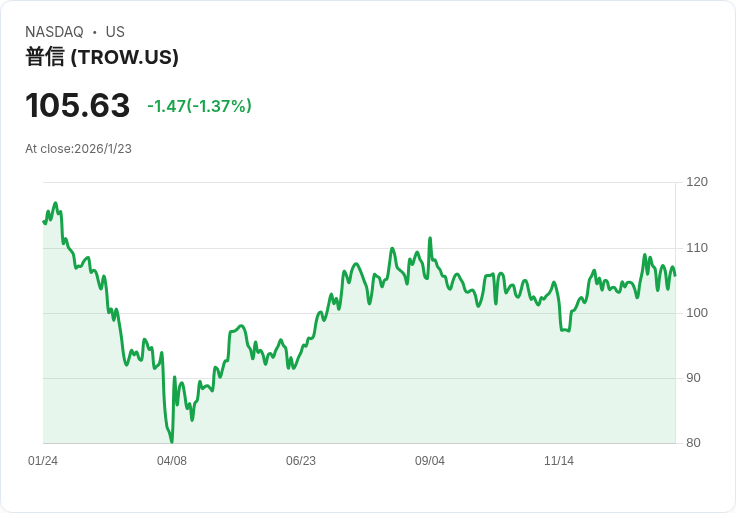Image resolution: width=736 pixels, height=513 pixels.
Task: Select the 11/14 date on x-axis
Action: (559, 461)
